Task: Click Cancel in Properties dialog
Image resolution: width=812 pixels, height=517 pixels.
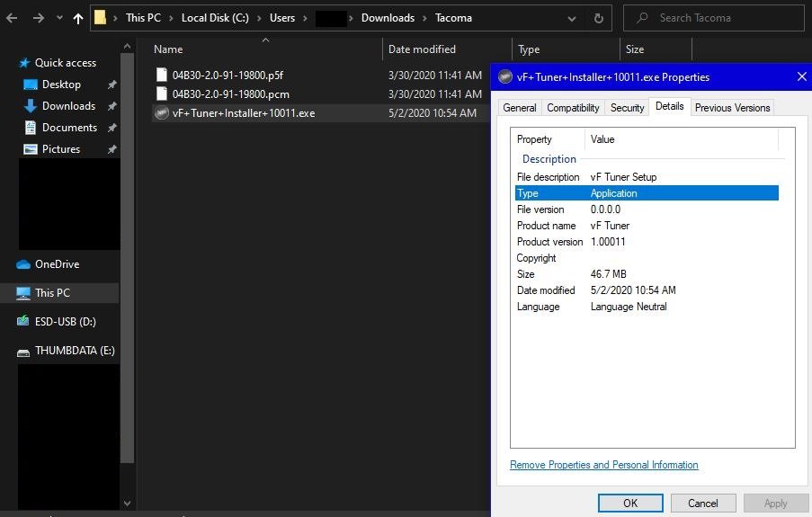Action: click(x=702, y=503)
